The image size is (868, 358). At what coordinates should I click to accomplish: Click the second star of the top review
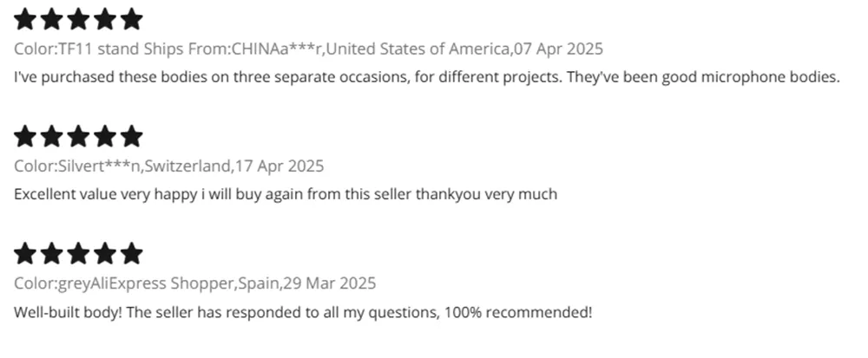coord(52,19)
